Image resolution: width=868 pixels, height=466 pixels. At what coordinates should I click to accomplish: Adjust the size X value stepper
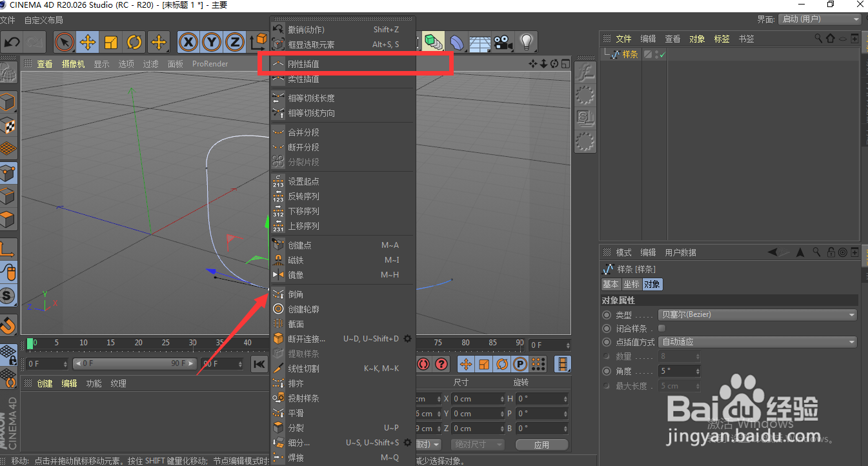(503, 399)
